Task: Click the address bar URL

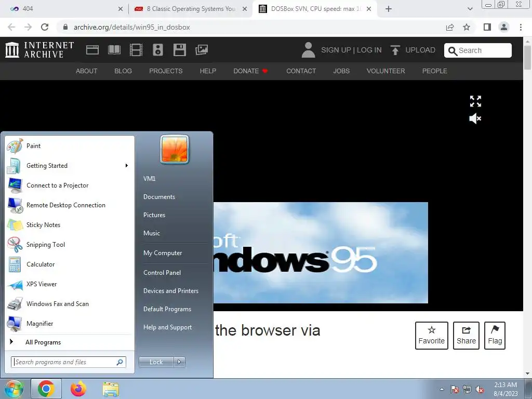Action: click(131, 27)
